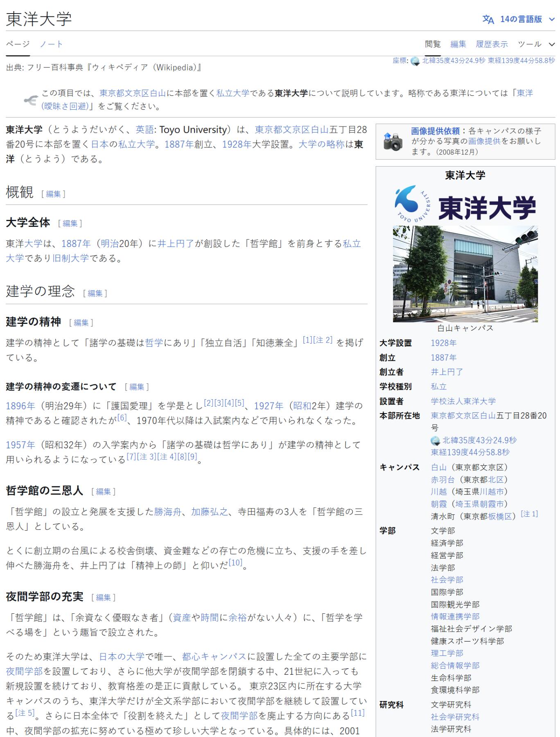Open the 川越 campus link
Viewport: 560px width, 737px height.
coord(438,492)
